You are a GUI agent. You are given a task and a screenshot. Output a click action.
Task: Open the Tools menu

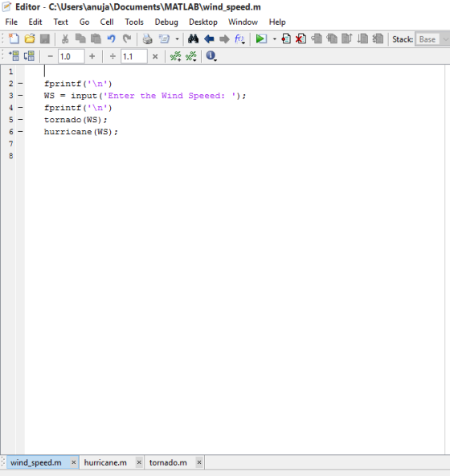click(134, 22)
